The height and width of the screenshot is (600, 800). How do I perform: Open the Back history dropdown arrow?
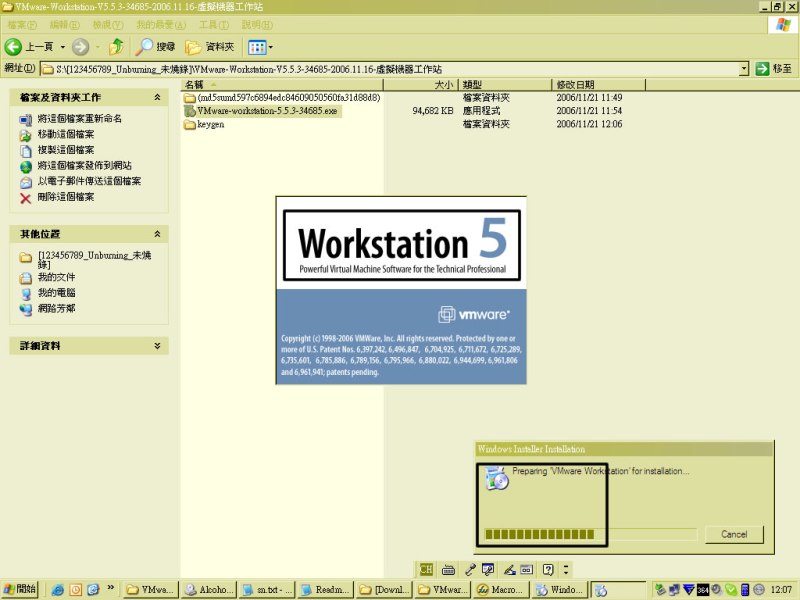pyautogui.click(x=63, y=47)
